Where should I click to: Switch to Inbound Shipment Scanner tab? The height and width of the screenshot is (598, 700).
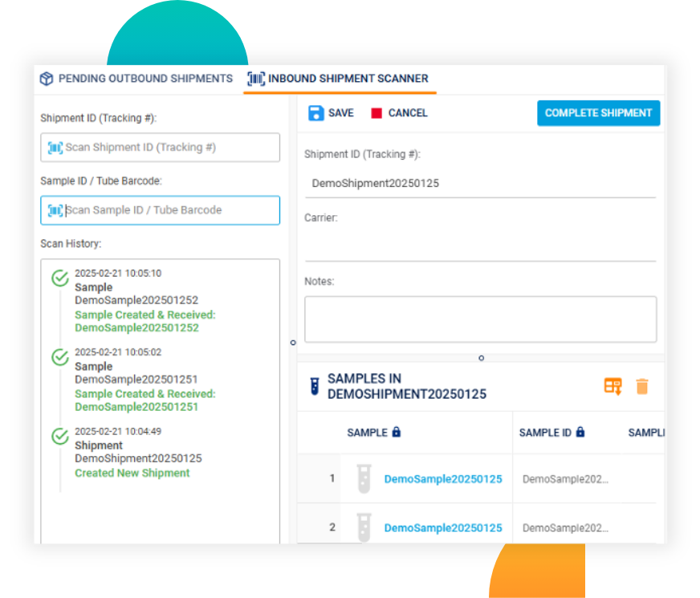(339, 79)
